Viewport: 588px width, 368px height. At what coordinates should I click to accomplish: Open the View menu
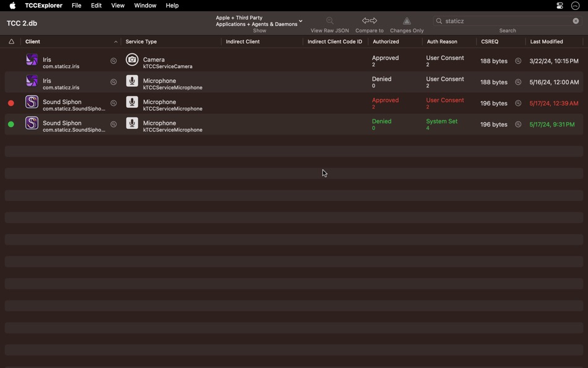(118, 5)
